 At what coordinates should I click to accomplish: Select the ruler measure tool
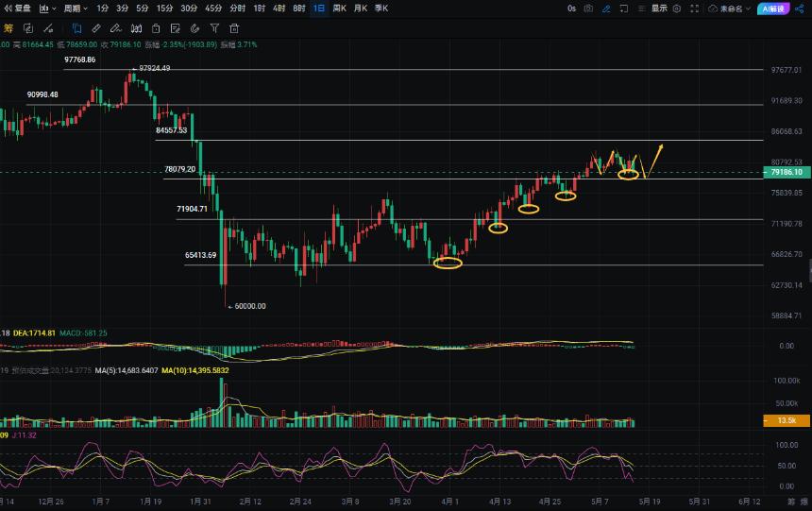96,28
